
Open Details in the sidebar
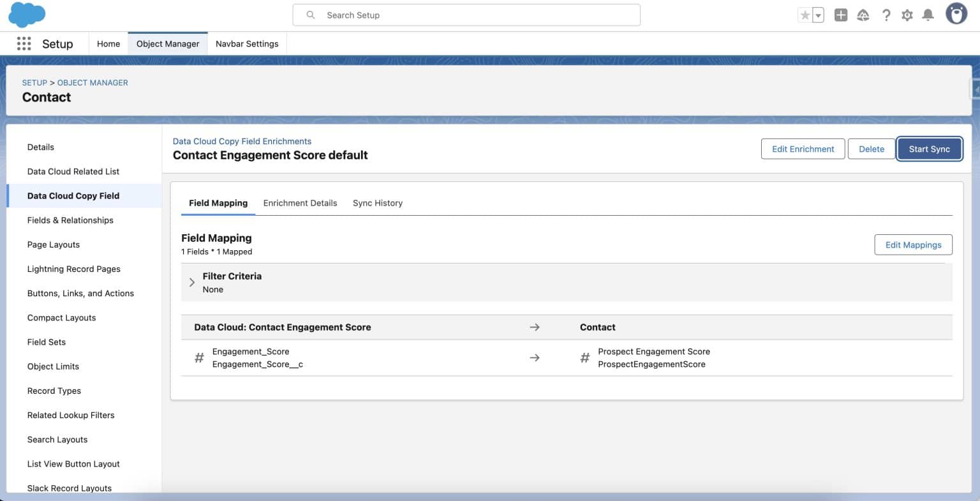point(41,147)
